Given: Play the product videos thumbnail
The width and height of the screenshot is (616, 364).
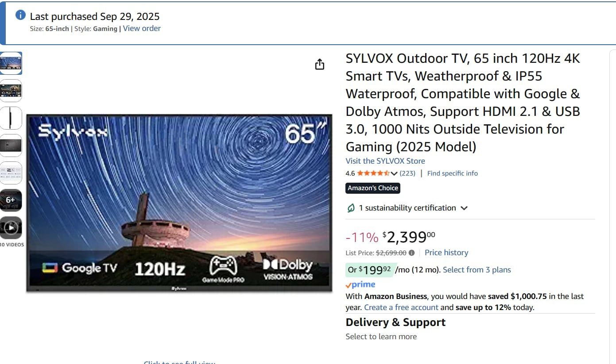Looking at the screenshot, I should point(11,228).
